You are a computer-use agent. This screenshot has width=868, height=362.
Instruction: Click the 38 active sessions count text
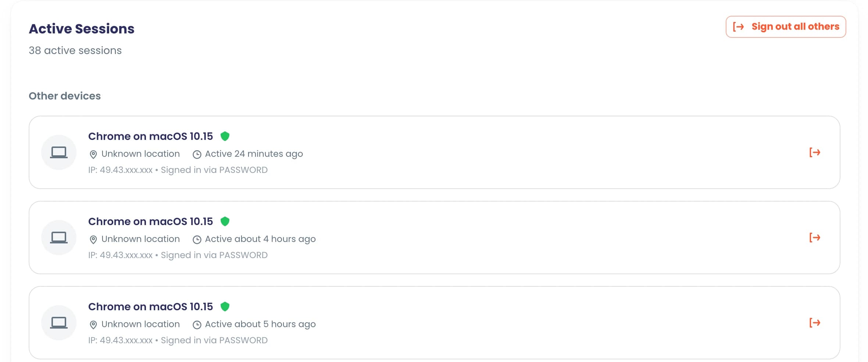tap(75, 50)
